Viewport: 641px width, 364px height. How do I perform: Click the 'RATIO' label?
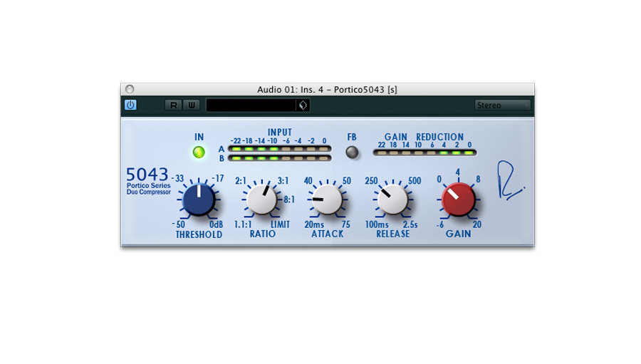point(262,234)
